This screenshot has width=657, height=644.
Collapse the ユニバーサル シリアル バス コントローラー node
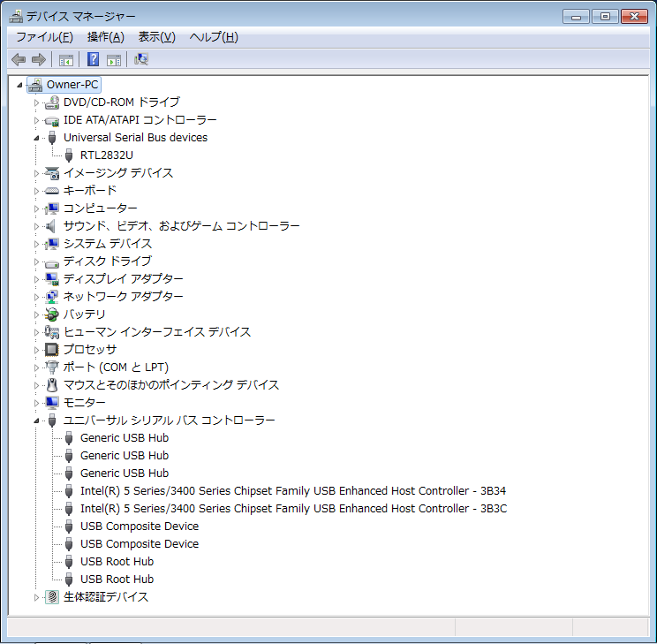point(36,420)
